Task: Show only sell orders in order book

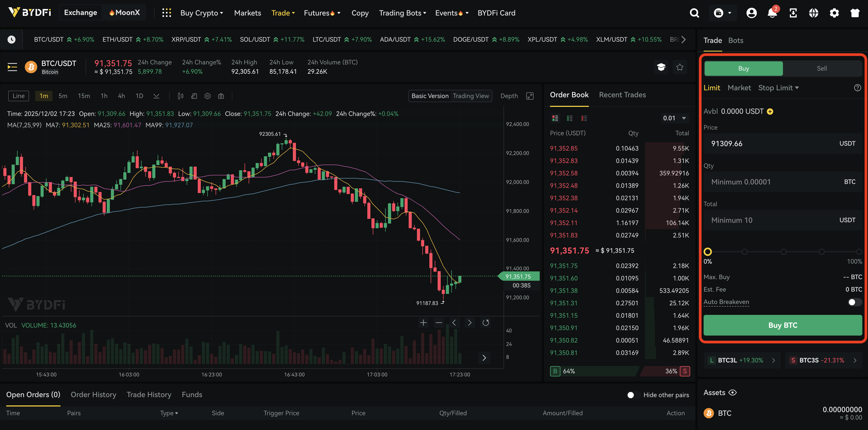Action: (x=584, y=118)
